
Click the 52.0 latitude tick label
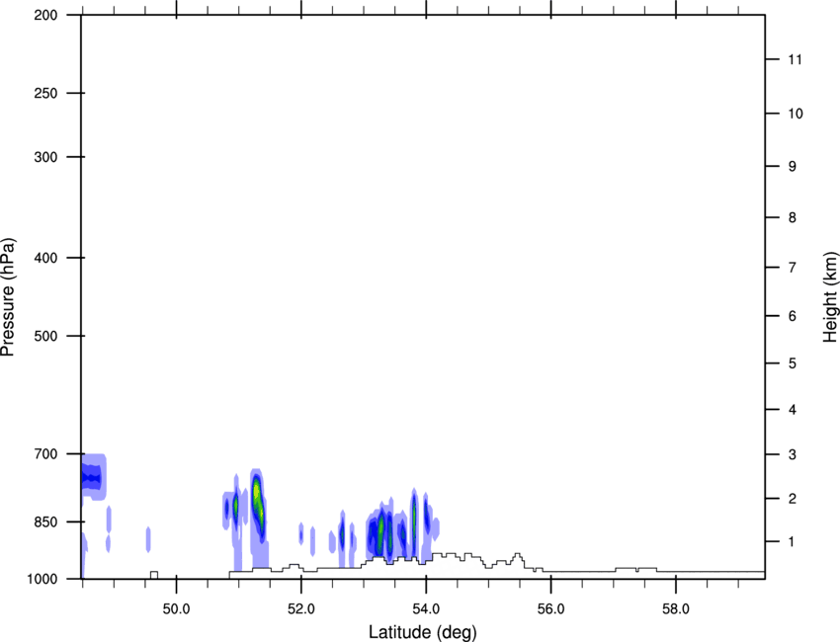click(301, 608)
